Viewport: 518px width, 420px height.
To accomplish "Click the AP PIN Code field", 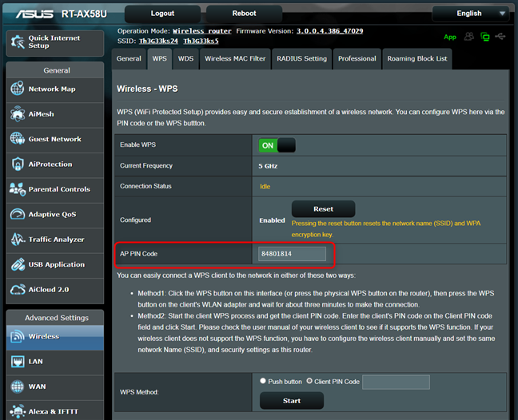I will (x=292, y=254).
